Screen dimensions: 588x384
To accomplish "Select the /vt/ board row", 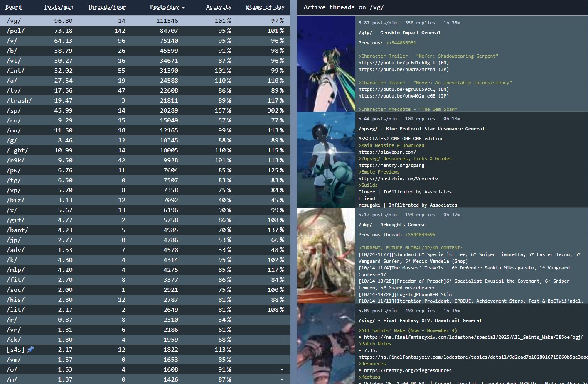I will 145,61.
